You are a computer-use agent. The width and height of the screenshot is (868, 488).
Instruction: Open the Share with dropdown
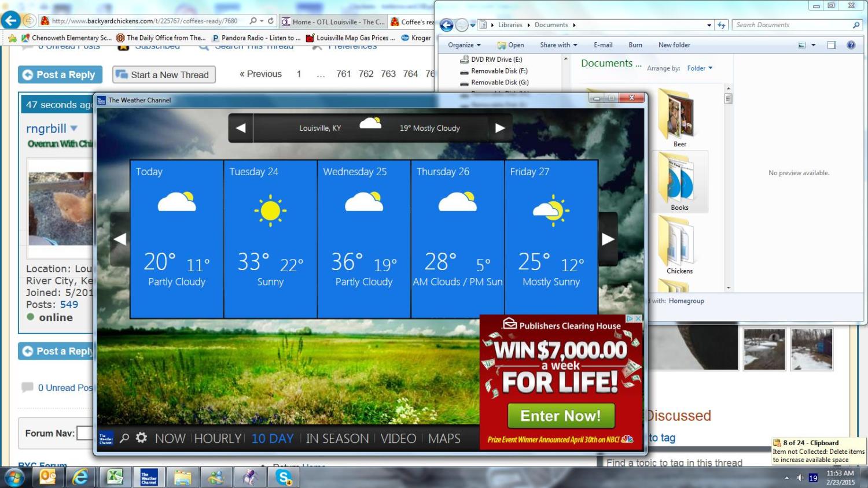(558, 45)
